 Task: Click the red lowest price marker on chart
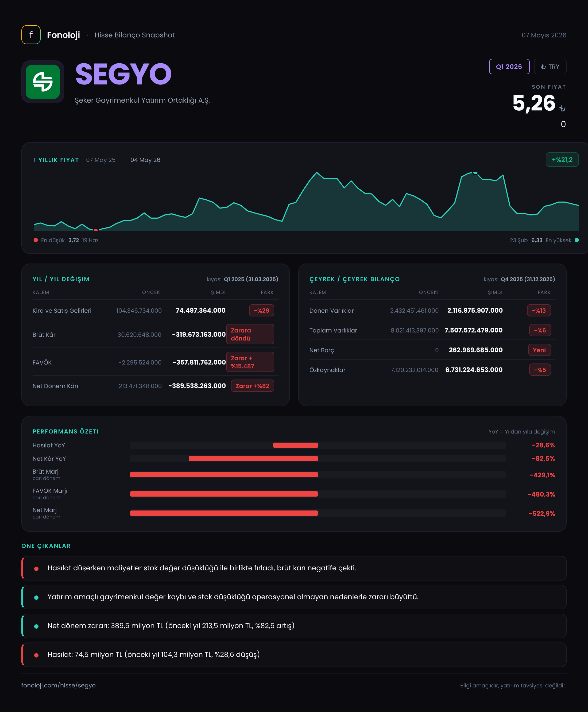point(96,230)
